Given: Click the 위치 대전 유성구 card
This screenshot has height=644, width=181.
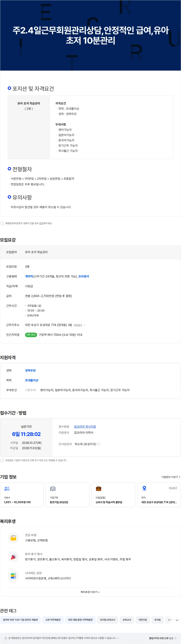Looking at the screenshot, I should tap(159, 495).
